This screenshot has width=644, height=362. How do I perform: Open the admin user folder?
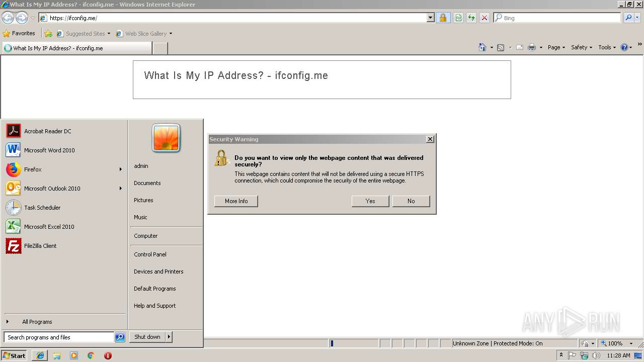(x=141, y=166)
